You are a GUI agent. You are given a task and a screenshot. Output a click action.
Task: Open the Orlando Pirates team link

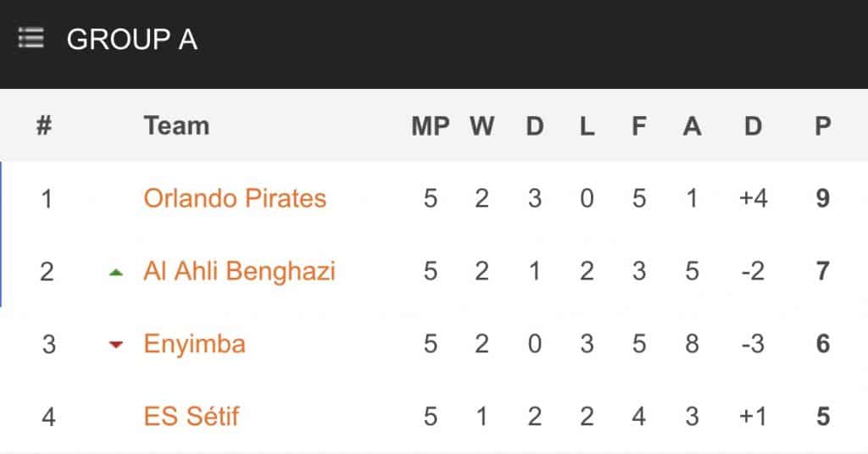(235, 198)
